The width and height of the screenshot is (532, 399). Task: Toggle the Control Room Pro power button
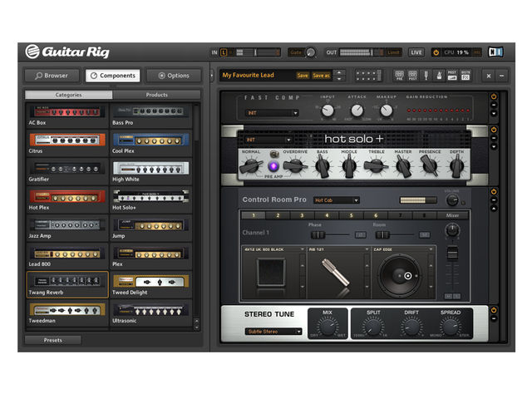click(x=494, y=192)
